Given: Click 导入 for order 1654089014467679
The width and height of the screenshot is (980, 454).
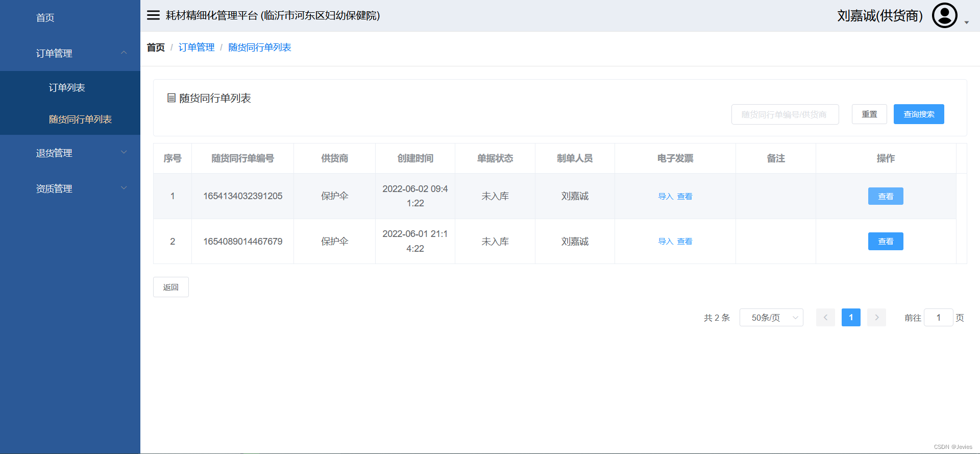Looking at the screenshot, I should click(666, 242).
